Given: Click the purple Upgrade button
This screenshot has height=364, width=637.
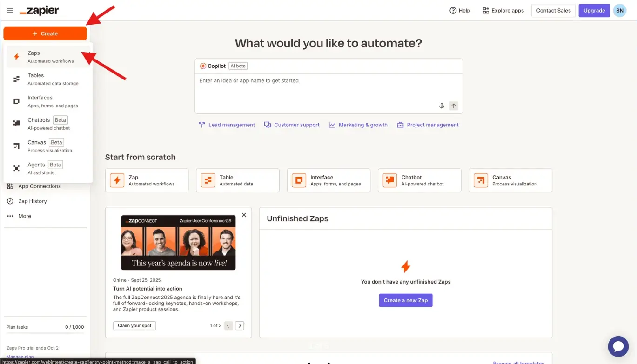Looking at the screenshot, I should [x=594, y=10].
